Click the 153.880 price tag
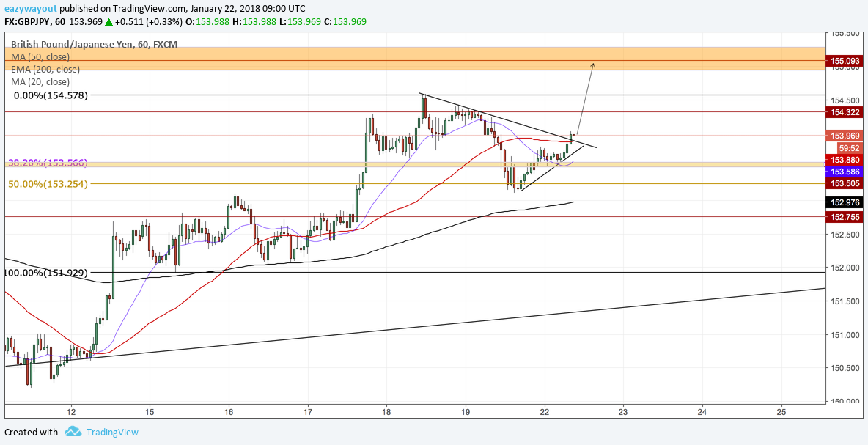Viewport: 868px width, 445px height. 845,160
